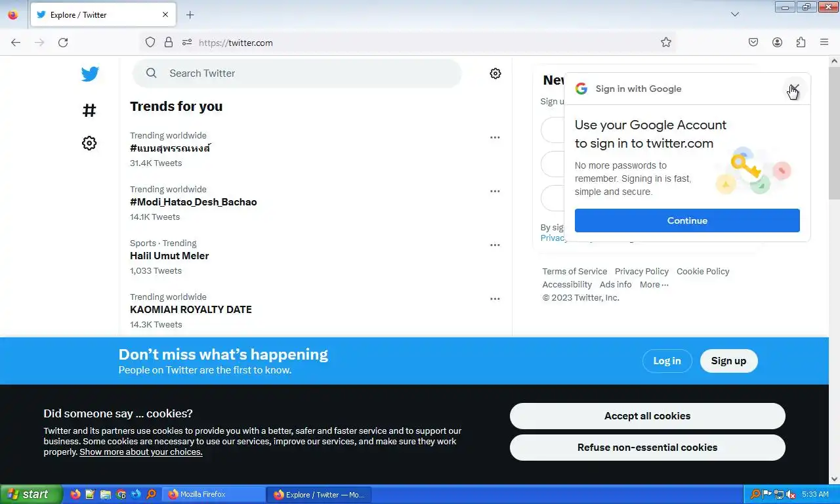Open the Halil Umut Meler trend
840x504 pixels.
[169, 256]
